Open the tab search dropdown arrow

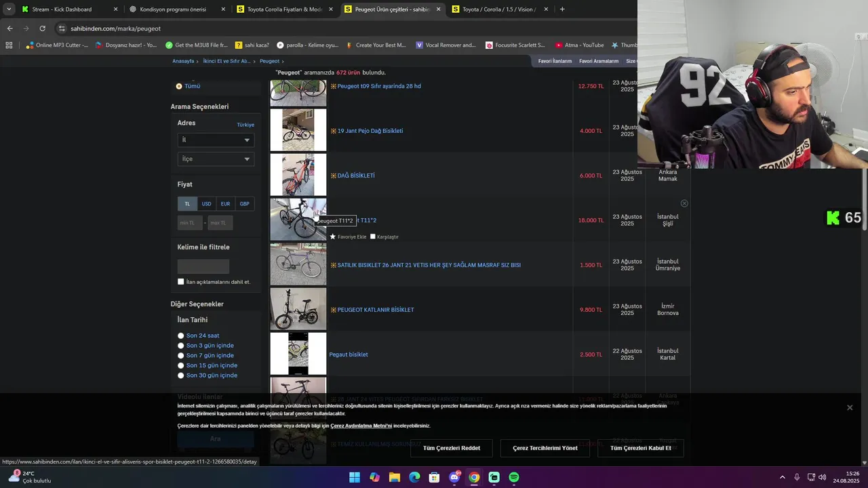8,9
